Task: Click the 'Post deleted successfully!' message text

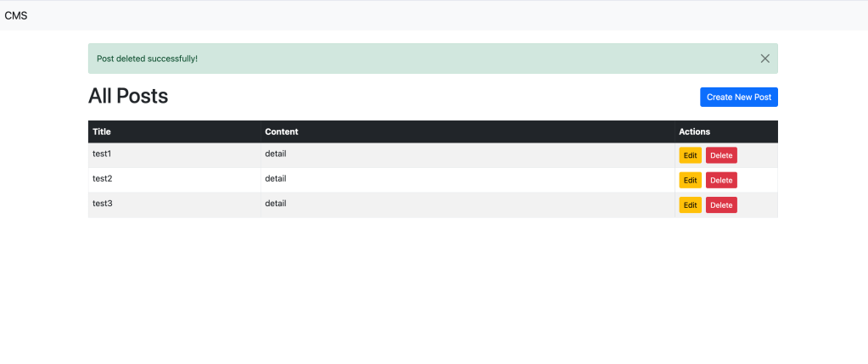Action: (147, 59)
